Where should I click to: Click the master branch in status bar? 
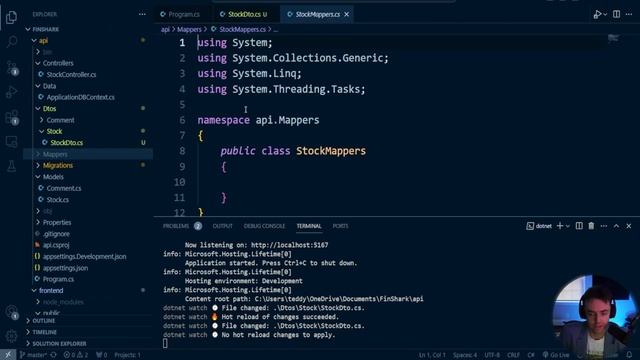click(x=33, y=355)
